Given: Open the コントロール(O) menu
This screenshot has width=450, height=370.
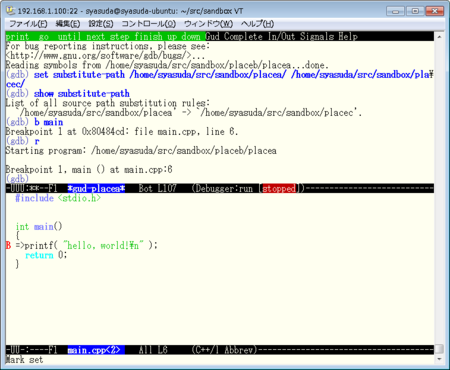Looking at the screenshot, I should tap(149, 24).
